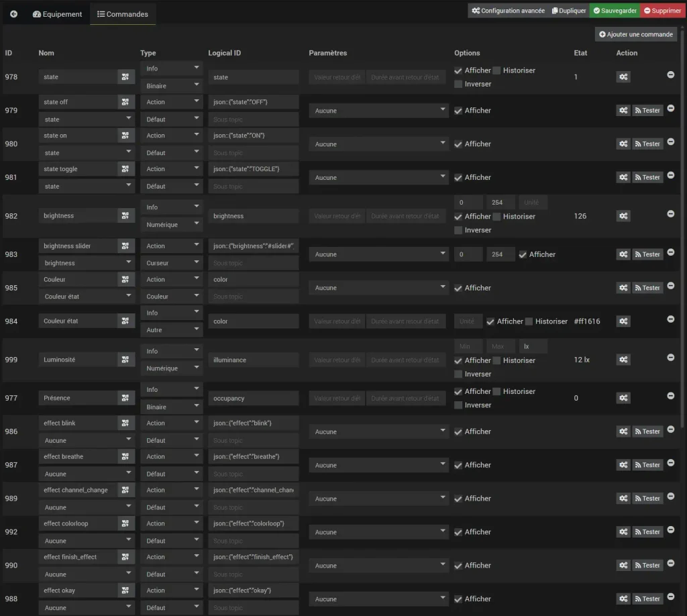Remove brightness command 982
687x616 pixels.
pyautogui.click(x=670, y=214)
